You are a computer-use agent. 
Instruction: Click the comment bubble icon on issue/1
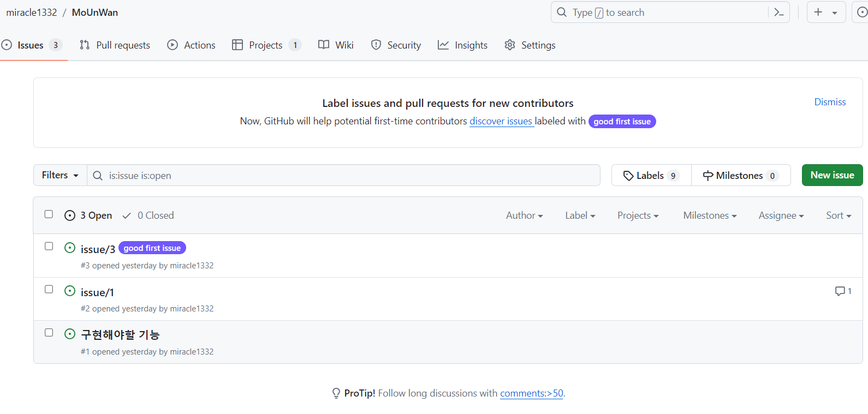tap(840, 291)
